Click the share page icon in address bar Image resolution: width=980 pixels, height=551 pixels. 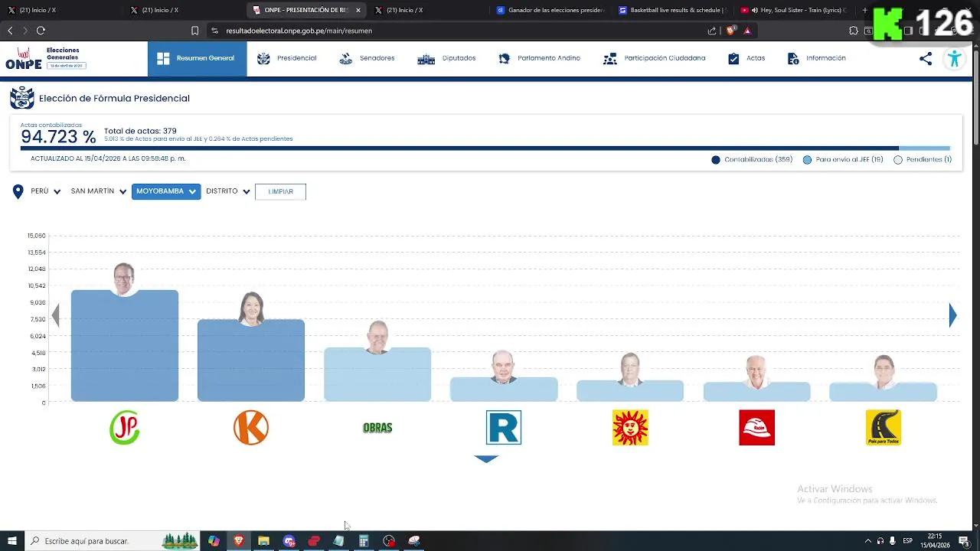(x=712, y=31)
